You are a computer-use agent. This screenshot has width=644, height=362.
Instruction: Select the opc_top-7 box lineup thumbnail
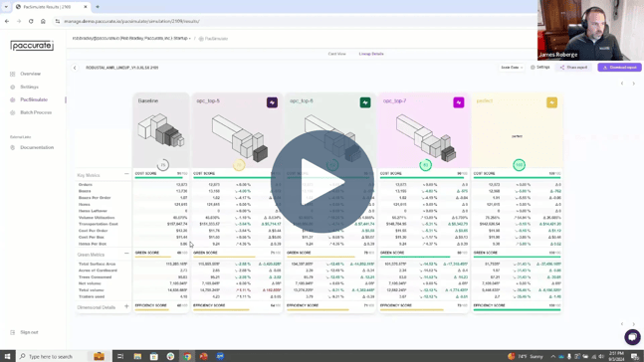(426, 137)
